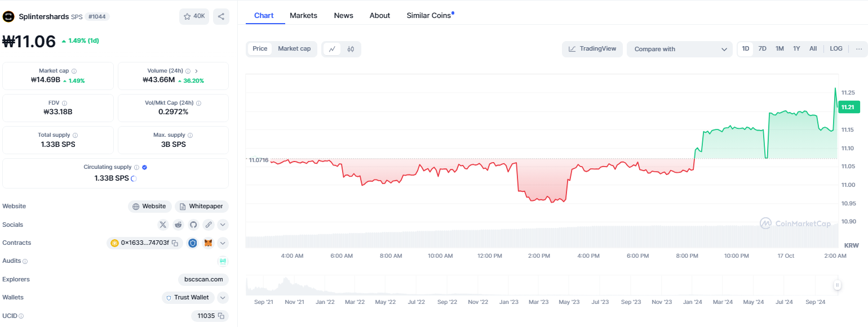Show Market cap info tooltip icon
This screenshot has height=327, width=868.
pyautogui.click(x=74, y=71)
